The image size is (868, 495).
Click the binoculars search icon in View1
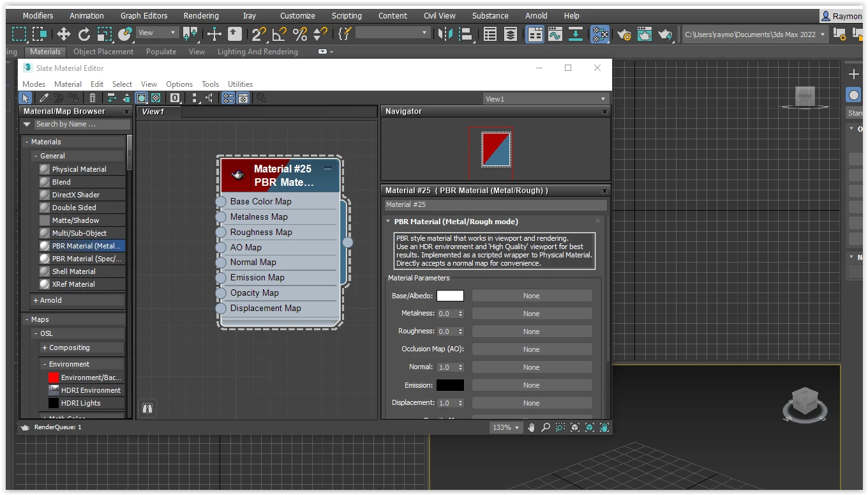[x=147, y=408]
